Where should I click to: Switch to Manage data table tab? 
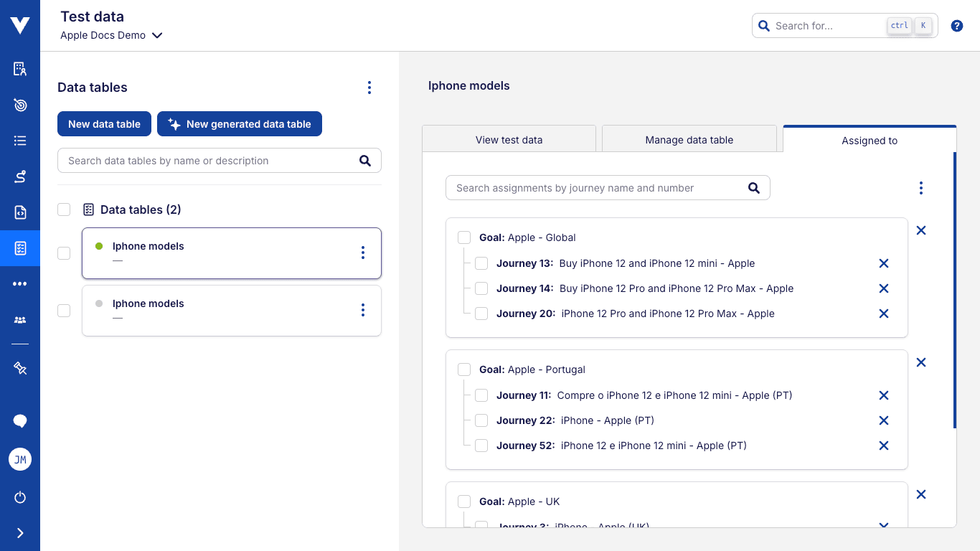click(689, 140)
